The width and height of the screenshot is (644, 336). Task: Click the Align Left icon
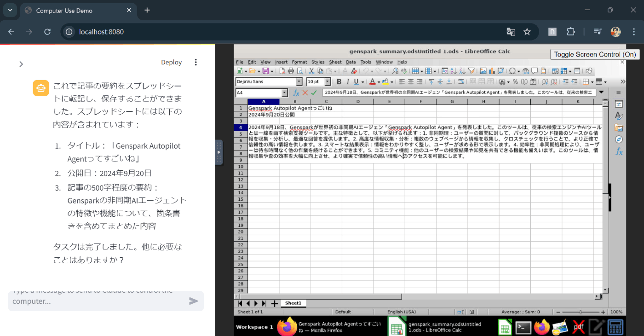point(402,81)
